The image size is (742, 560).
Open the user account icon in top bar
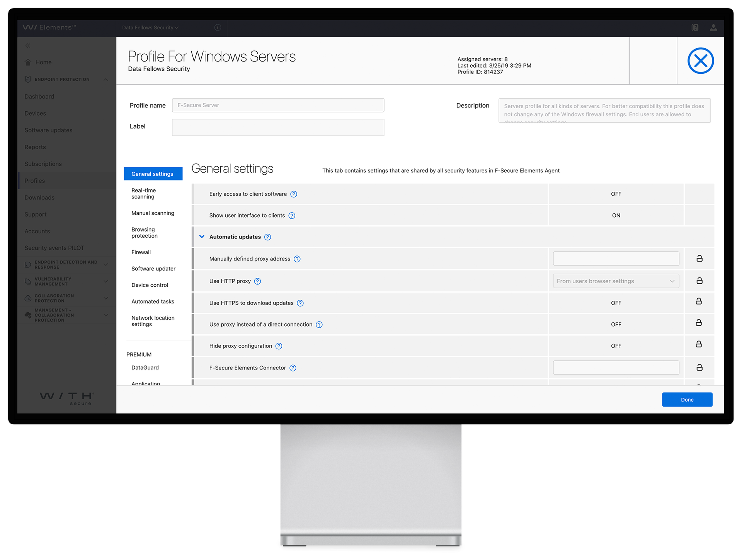tap(713, 27)
